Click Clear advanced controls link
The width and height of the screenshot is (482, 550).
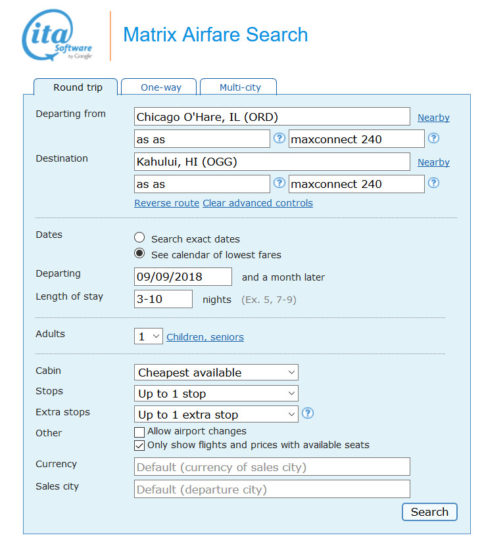tap(257, 203)
